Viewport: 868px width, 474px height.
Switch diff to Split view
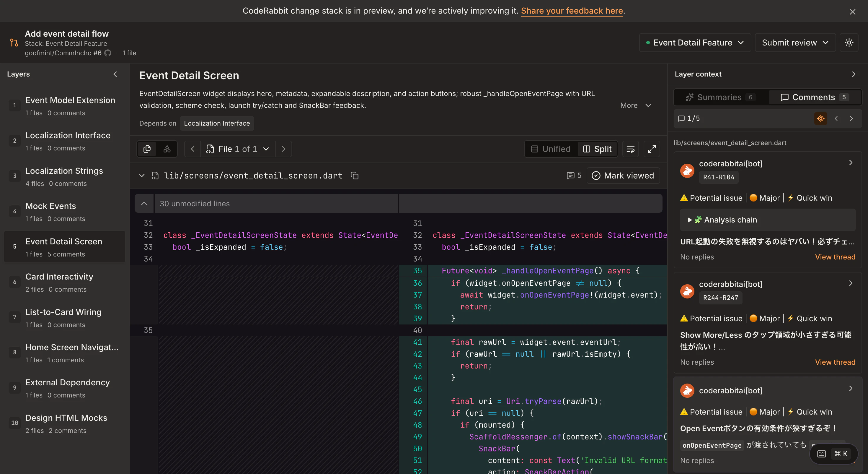597,149
